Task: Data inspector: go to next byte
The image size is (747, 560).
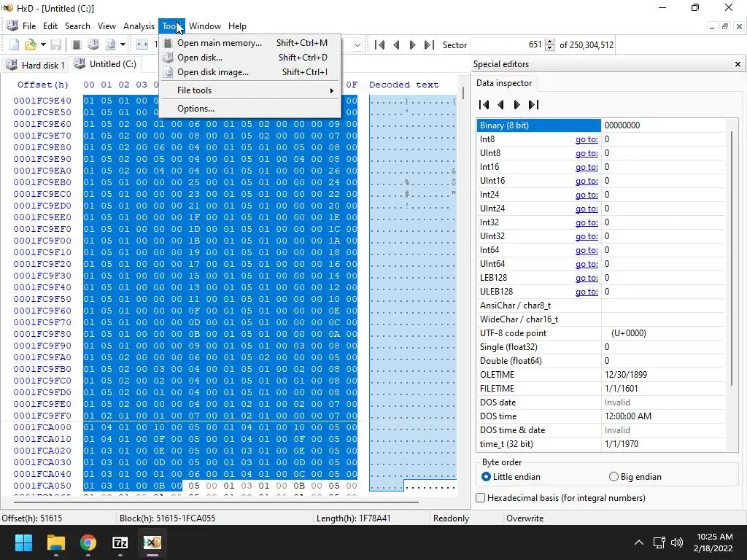Action: tap(517, 105)
